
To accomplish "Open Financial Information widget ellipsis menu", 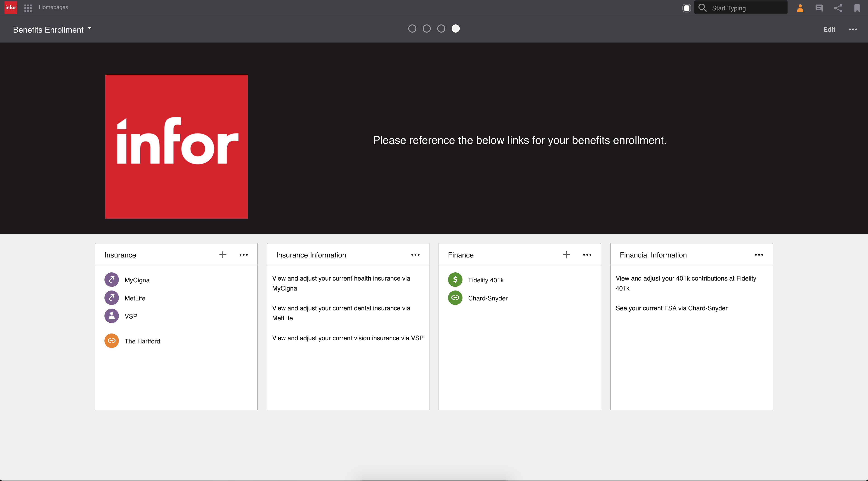I will coord(759,255).
